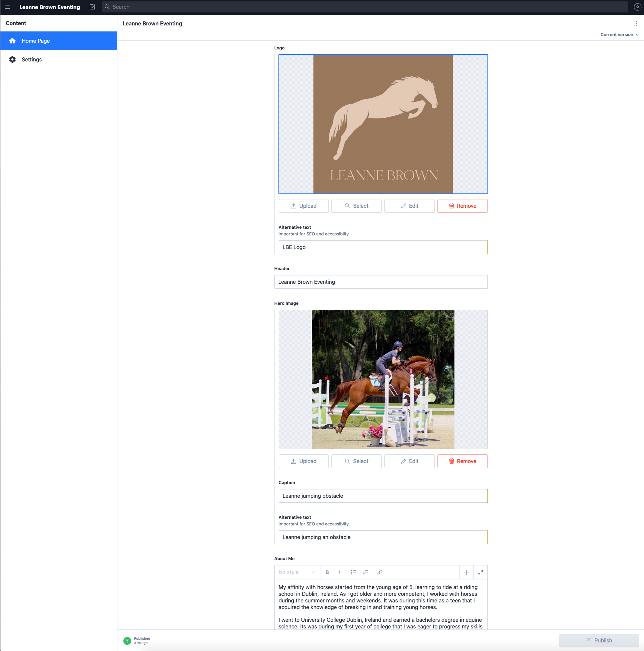Add a link in About Me editor
Image resolution: width=644 pixels, height=651 pixels.
coord(380,572)
